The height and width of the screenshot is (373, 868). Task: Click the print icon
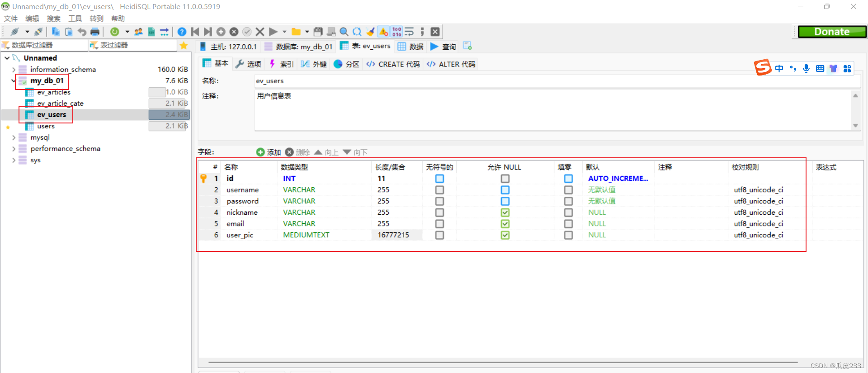95,32
